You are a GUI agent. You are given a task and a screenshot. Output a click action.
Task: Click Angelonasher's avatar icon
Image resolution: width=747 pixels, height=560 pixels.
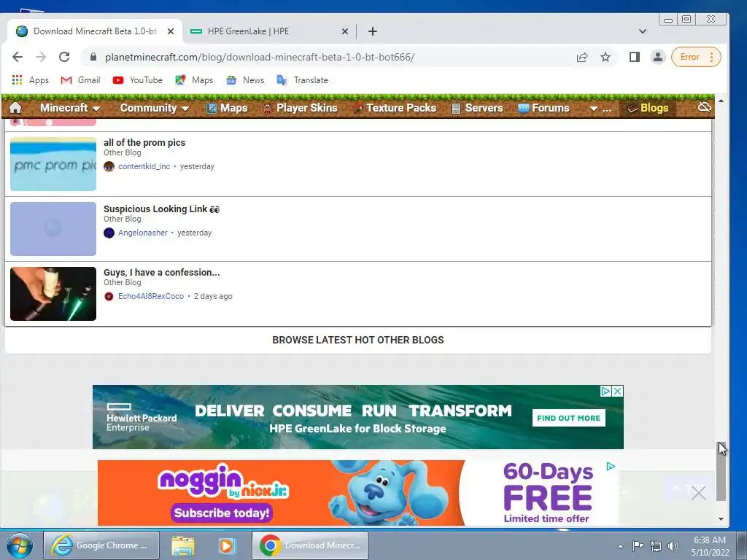coord(109,233)
